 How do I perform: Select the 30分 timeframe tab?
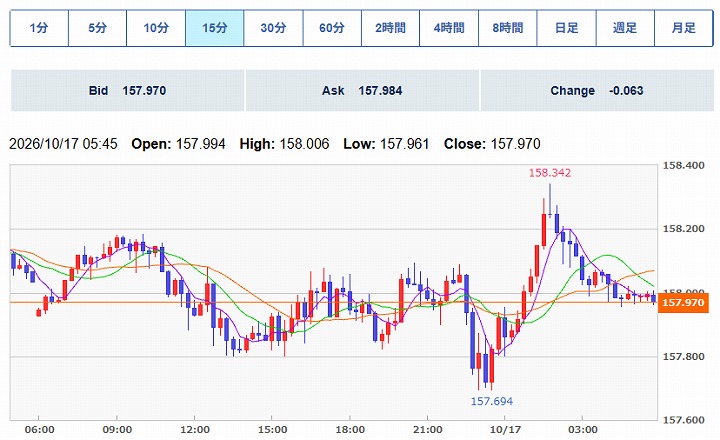[x=273, y=28]
